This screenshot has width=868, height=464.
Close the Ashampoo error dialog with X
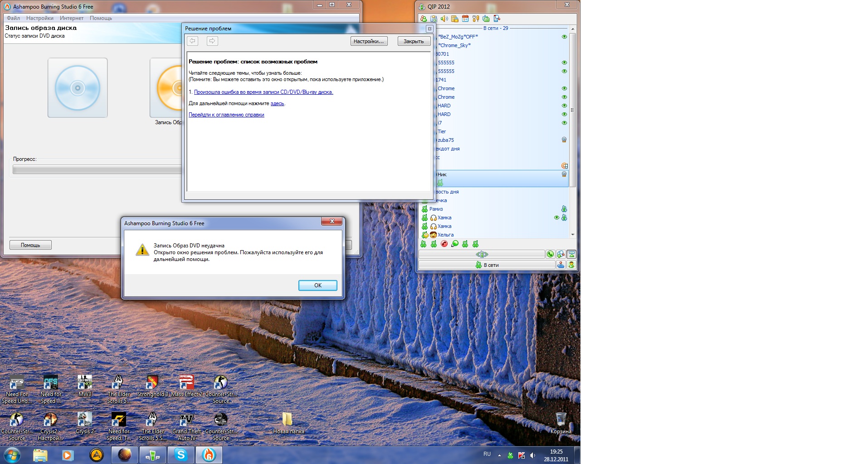click(332, 221)
